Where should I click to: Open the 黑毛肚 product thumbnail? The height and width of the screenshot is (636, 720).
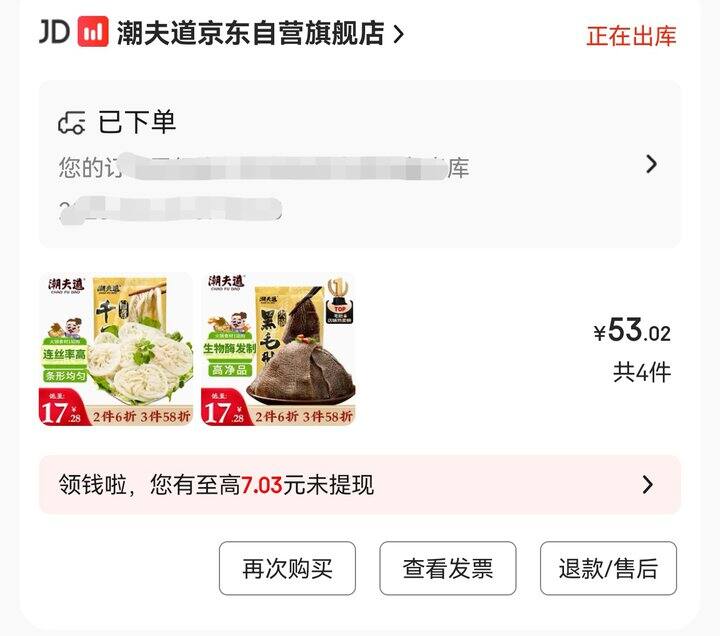tap(278, 349)
